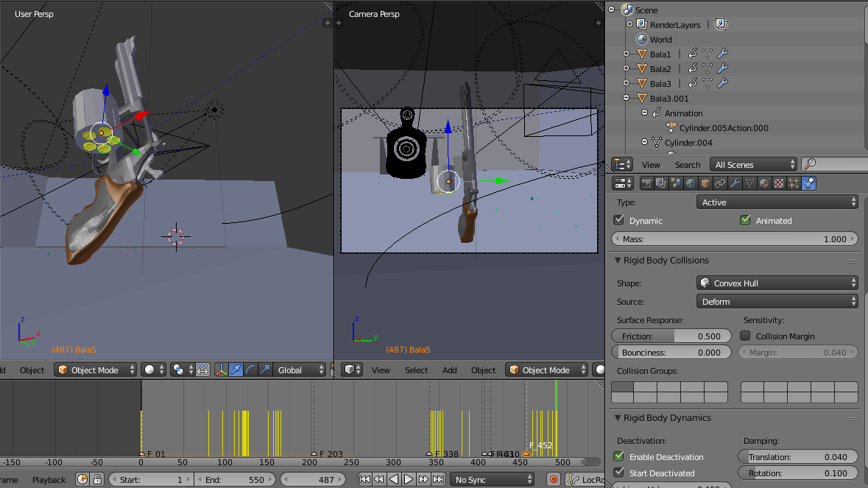Image resolution: width=868 pixels, height=488 pixels.
Task: Open the Render properties tab camera icon
Action: [647, 183]
